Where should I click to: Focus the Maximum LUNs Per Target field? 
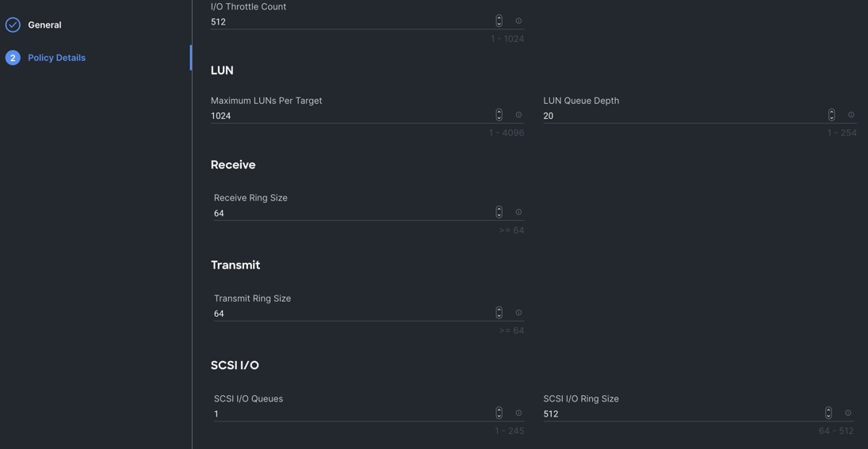tap(349, 116)
